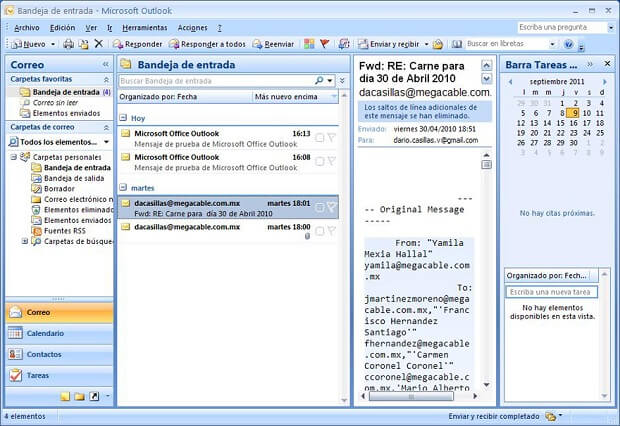This screenshot has height=426, width=620.
Task: Toggle flag on martes 18:01 message
Action: 332,207
